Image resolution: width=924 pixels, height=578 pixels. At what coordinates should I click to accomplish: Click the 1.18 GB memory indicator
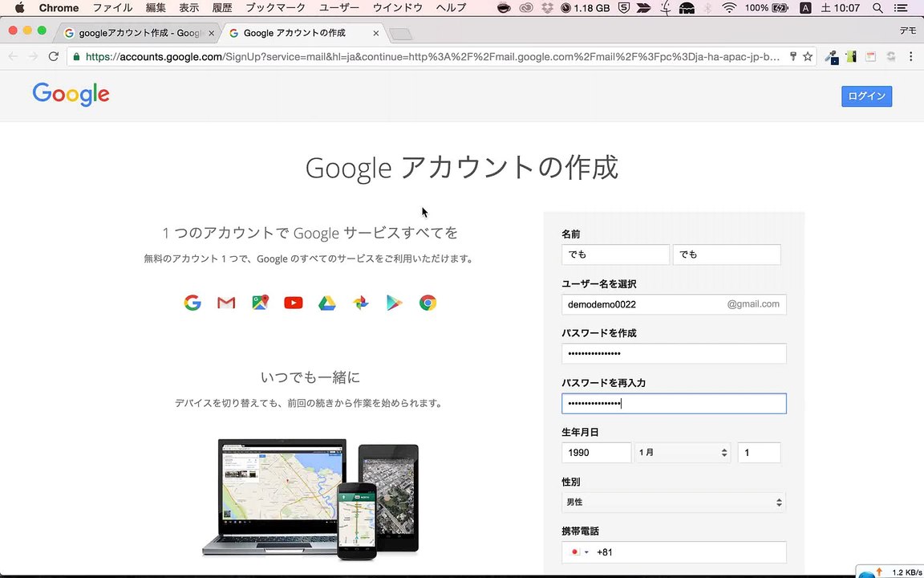tap(585, 8)
